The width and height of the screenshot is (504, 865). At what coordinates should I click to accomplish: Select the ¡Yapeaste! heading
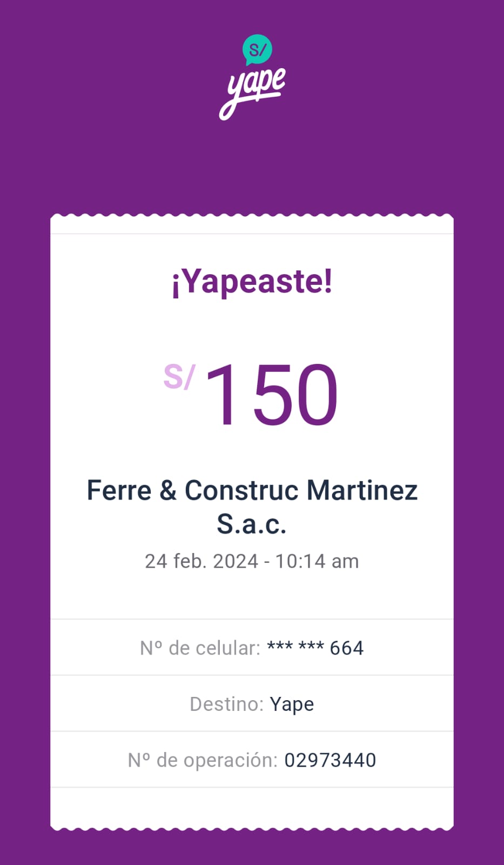pos(252,282)
